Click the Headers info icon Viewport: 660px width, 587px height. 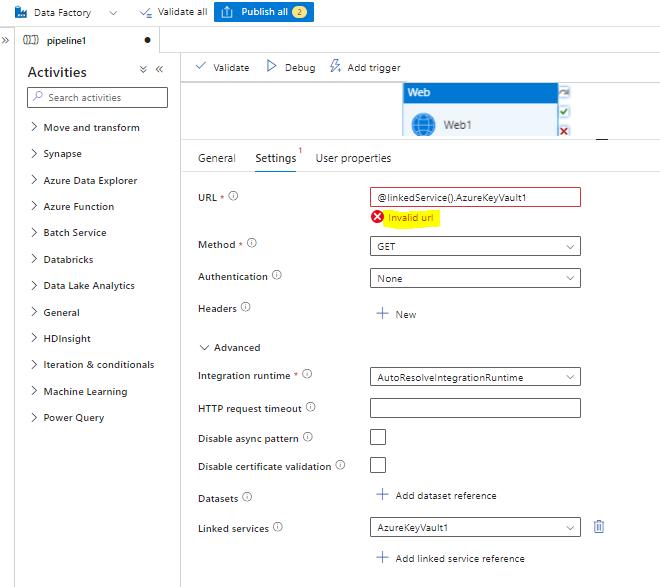coord(245,307)
